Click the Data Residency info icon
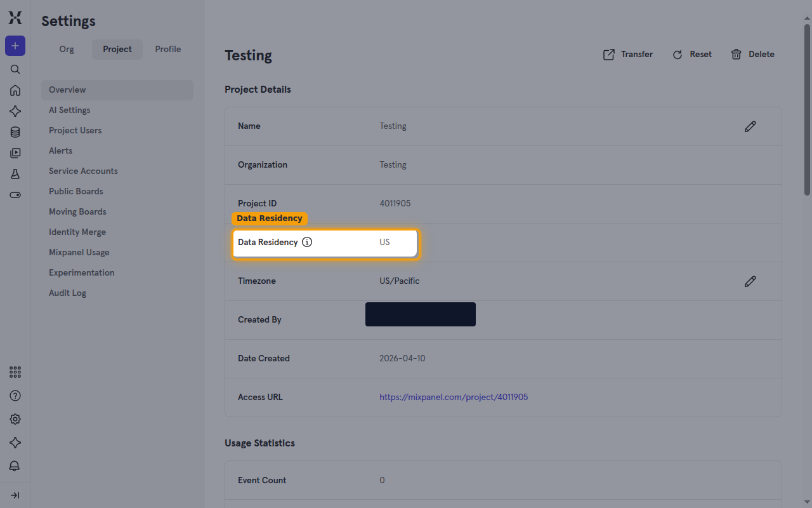This screenshot has width=812, height=508. coord(307,242)
